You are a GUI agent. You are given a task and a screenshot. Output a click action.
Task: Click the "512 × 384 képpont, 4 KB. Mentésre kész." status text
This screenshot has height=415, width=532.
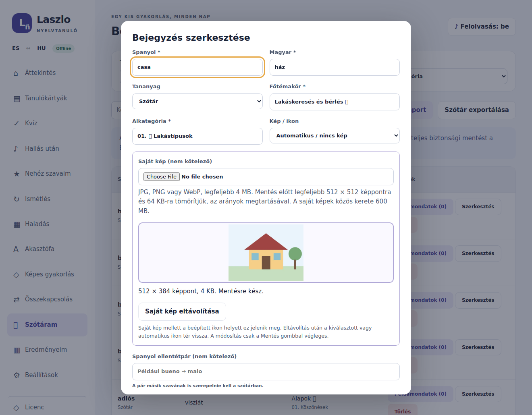[201, 291]
